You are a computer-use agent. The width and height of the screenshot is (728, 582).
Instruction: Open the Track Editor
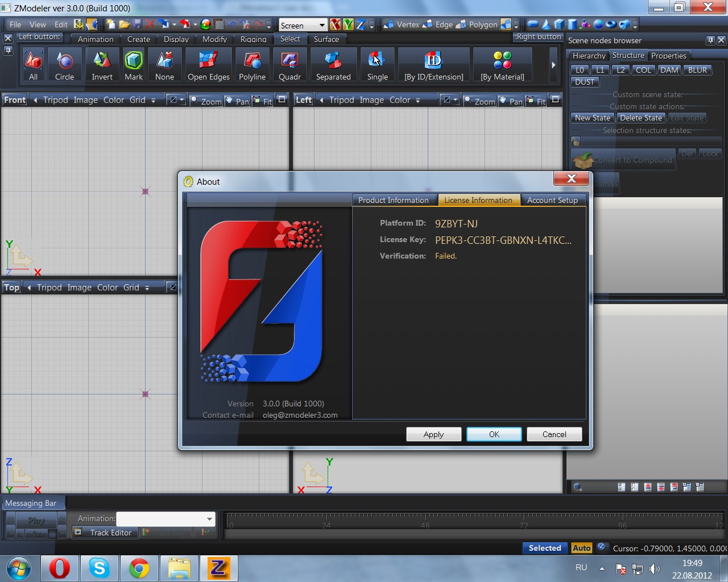click(104, 533)
